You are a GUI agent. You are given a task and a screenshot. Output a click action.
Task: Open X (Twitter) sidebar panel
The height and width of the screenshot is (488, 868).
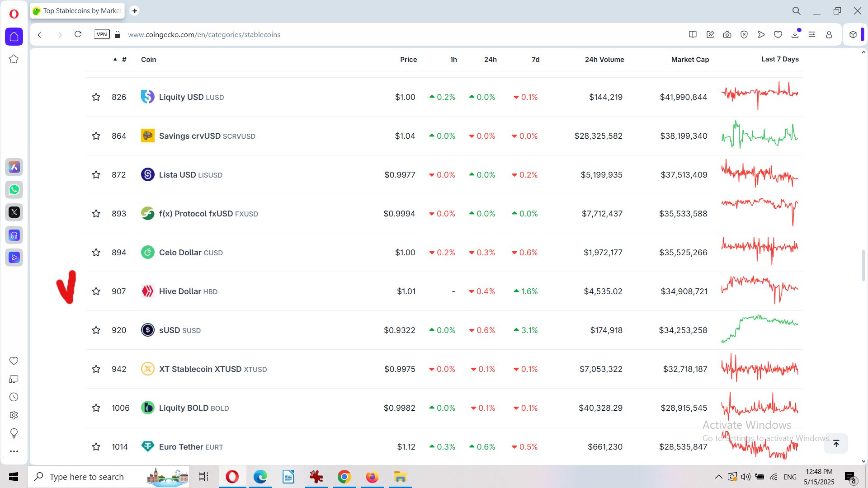[x=14, y=212]
